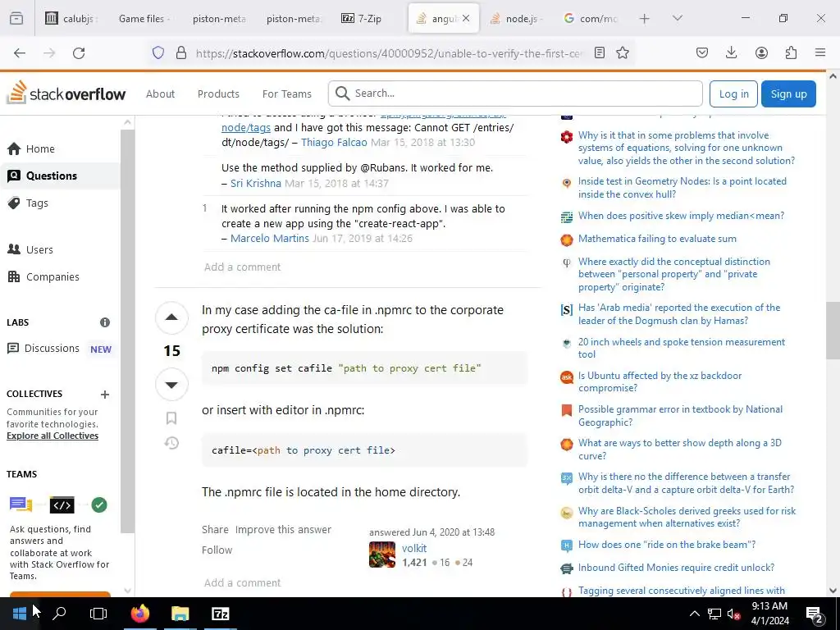This screenshot has width=840, height=630.
Task: Switch to the node.js tab
Action: click(517, 18)
